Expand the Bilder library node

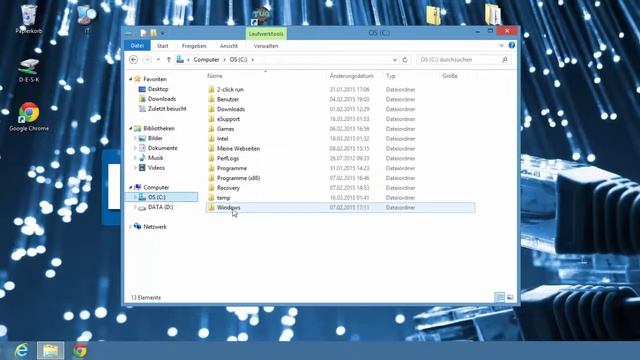[136, 138]
